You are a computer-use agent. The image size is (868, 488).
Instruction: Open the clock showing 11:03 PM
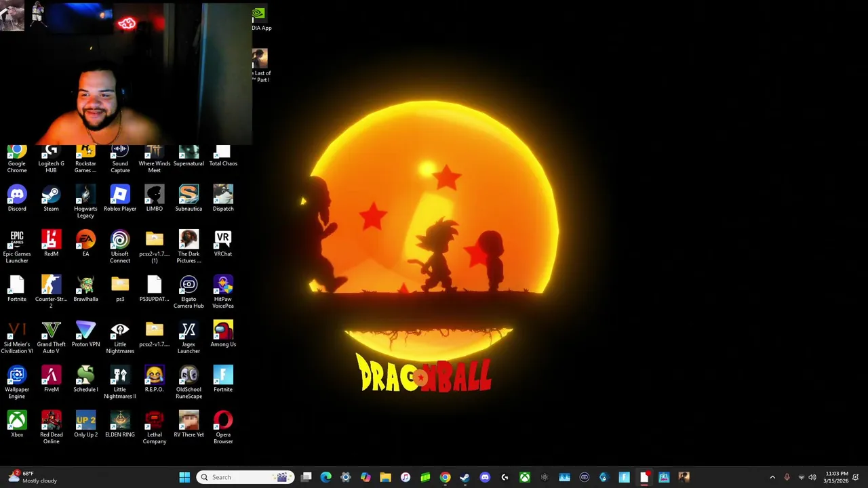point(835,477)
